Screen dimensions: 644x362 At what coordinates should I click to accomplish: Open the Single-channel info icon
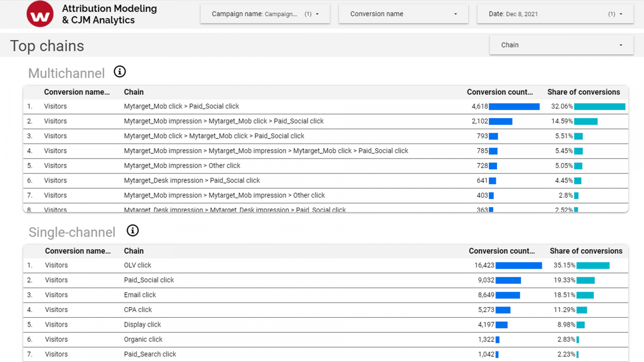132,230
